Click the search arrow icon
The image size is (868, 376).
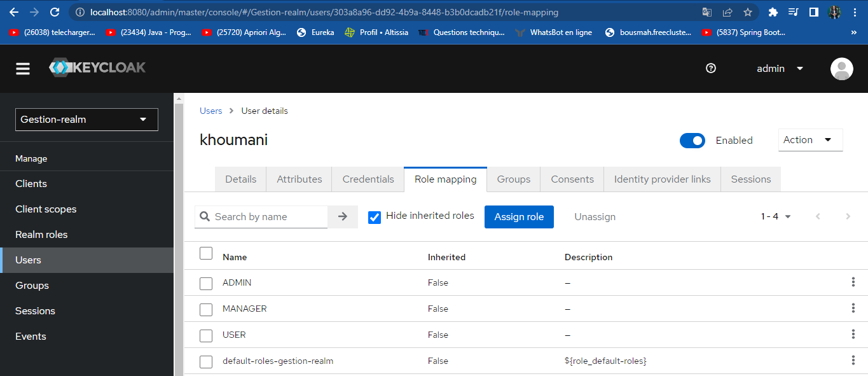342,216
